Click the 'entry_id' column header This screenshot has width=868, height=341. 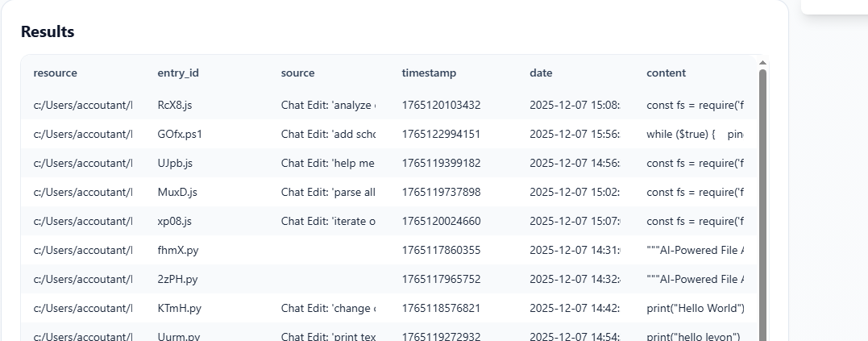[x=178, y=73]
